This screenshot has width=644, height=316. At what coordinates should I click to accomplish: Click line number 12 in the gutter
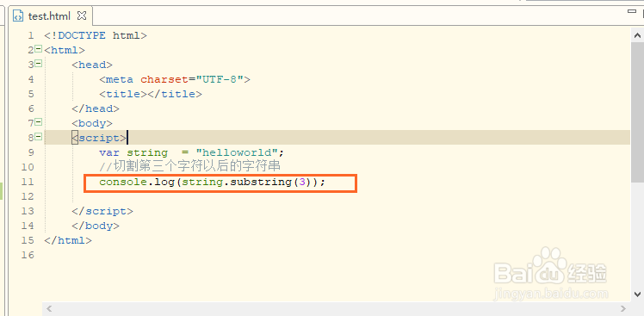coord(28,196)
